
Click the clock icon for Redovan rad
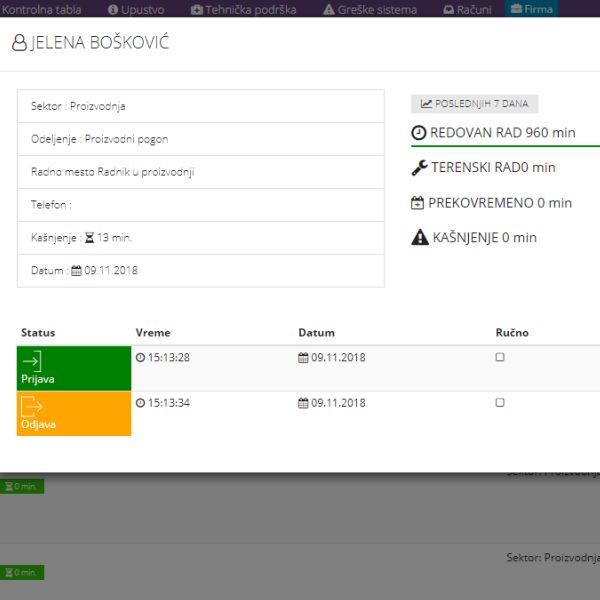click(419, 132)
